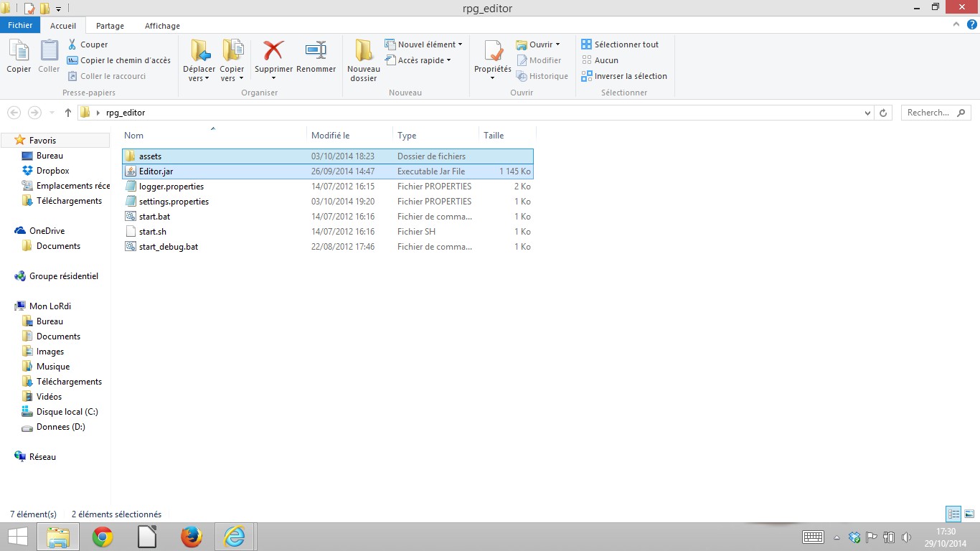This screenshot has width=980, height=551.
Task: Click Inverser la sélection
Action: pyautogui.click(x=624, y=76)
